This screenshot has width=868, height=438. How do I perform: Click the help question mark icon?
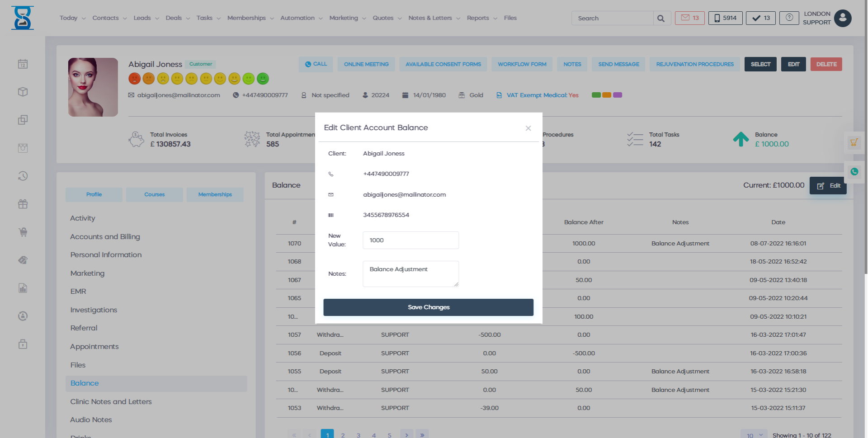click(789, 18)
